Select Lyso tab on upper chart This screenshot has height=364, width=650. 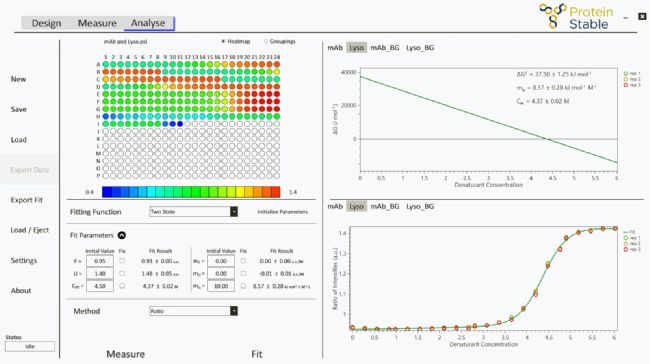356,48
